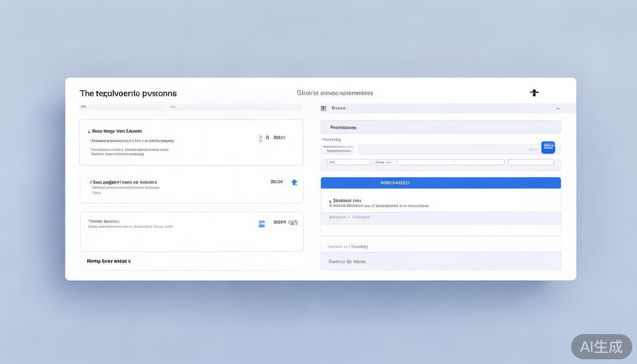Click the empty white field above the bottom rows
637x364 pixels.
(440, 230)
